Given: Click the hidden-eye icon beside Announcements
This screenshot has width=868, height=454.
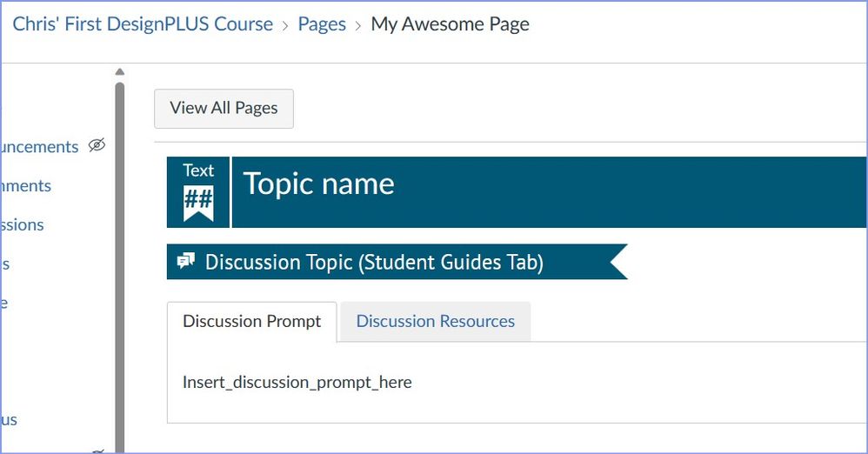Looking at the screenshot, I should tap(97, 145).
